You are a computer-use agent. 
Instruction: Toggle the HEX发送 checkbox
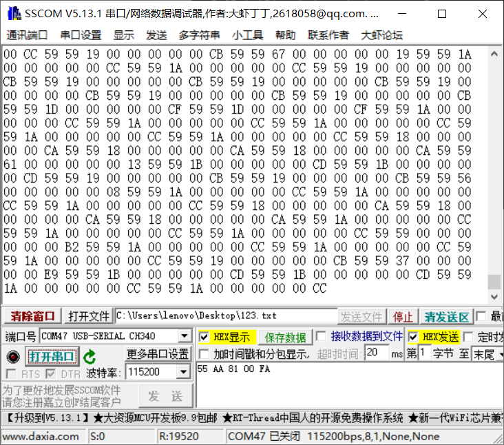pyautogui.click(x=413, y=337)
